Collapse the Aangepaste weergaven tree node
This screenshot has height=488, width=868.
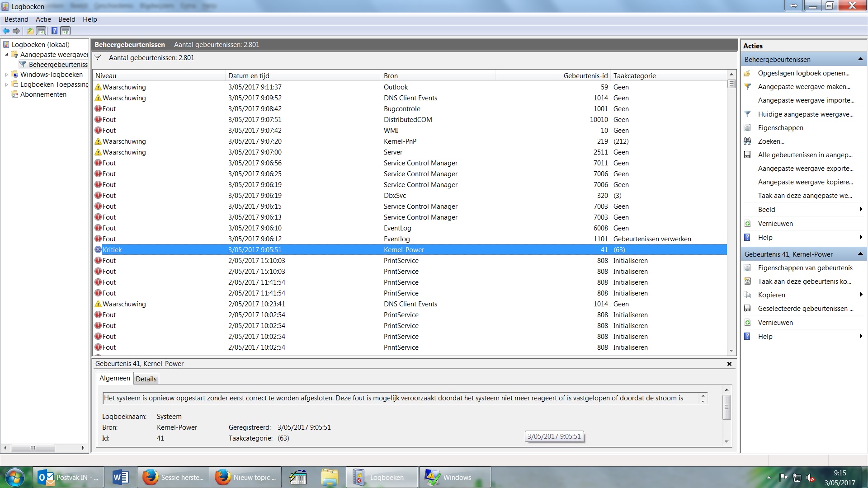(x=6, y=55)
